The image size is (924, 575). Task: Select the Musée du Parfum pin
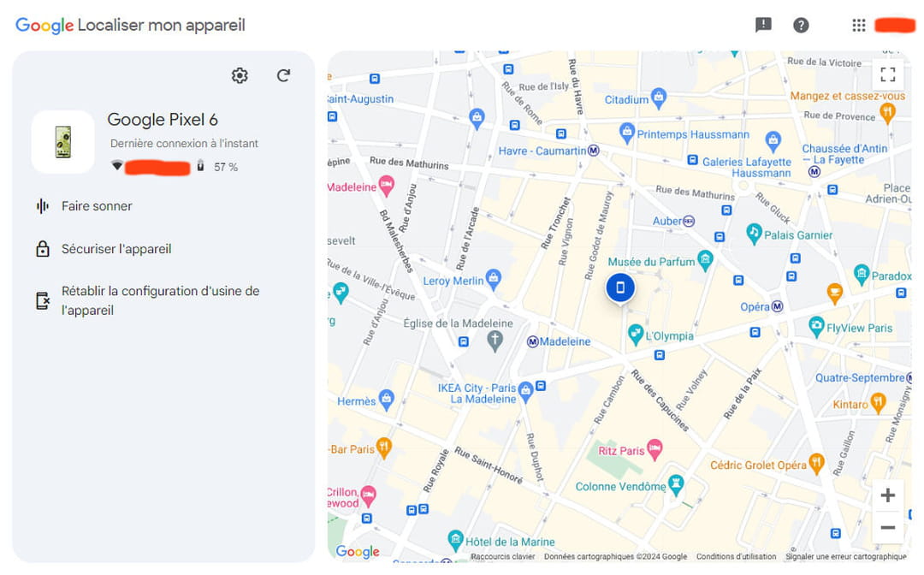[705, 259]
